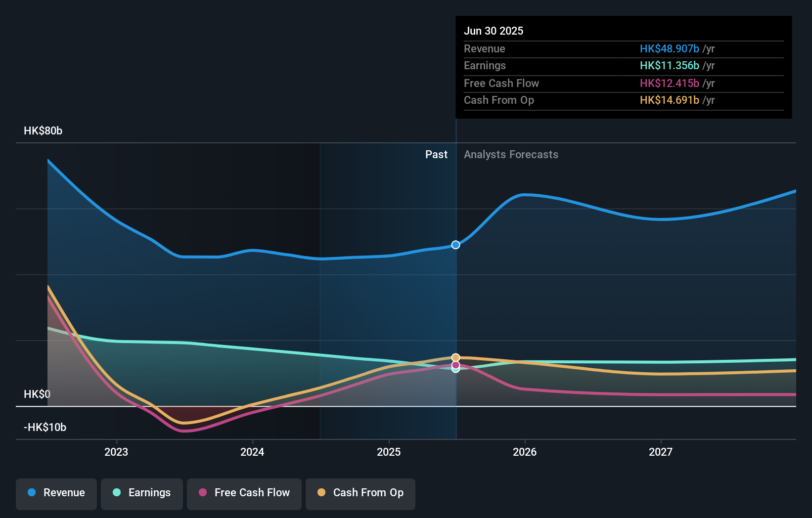812x518 pixels.
Task: Select the blue Revenue dot in the legend
Action: point(33,493)
